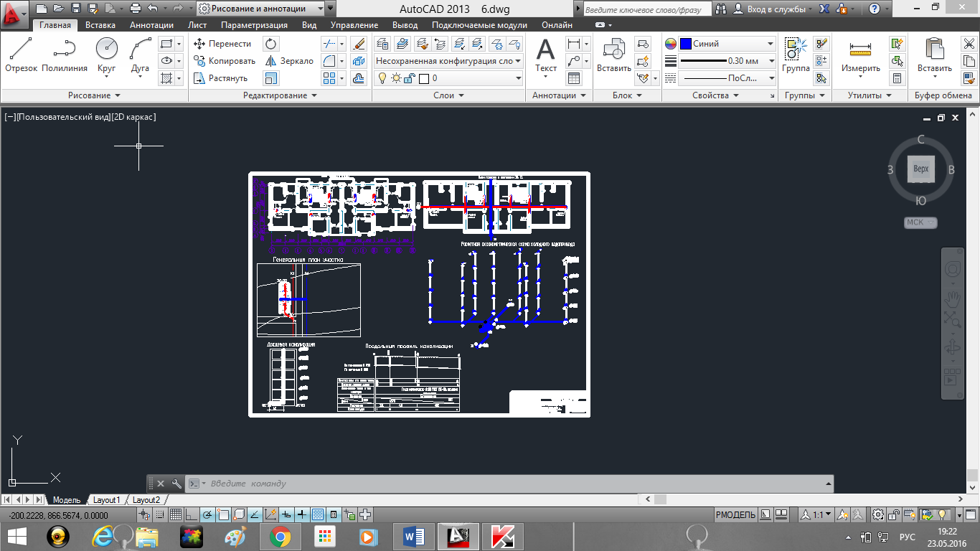The width and height of the screenshot is (980, 551).
Task: Open the Вывод ribbon tab
Action: tap(405, 25)
